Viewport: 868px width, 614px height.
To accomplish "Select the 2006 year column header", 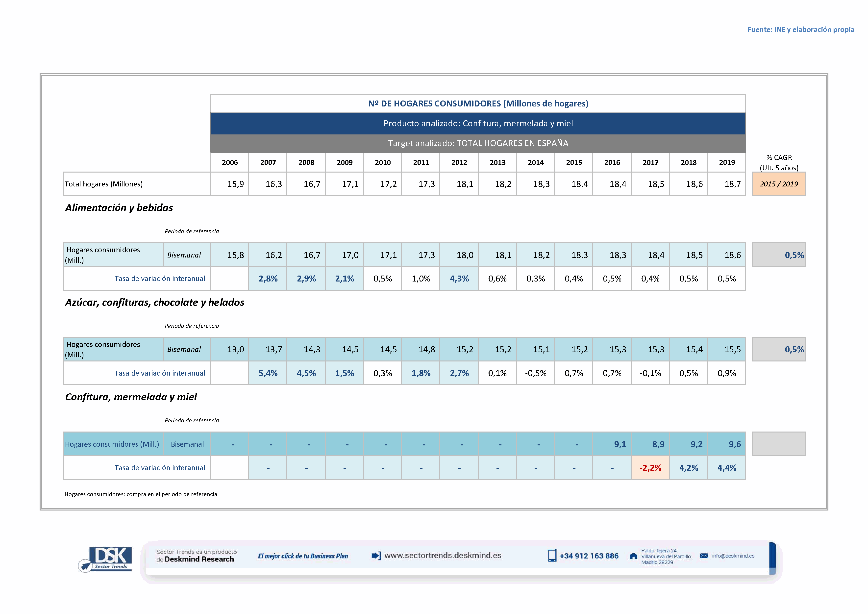I will [229, 163].
